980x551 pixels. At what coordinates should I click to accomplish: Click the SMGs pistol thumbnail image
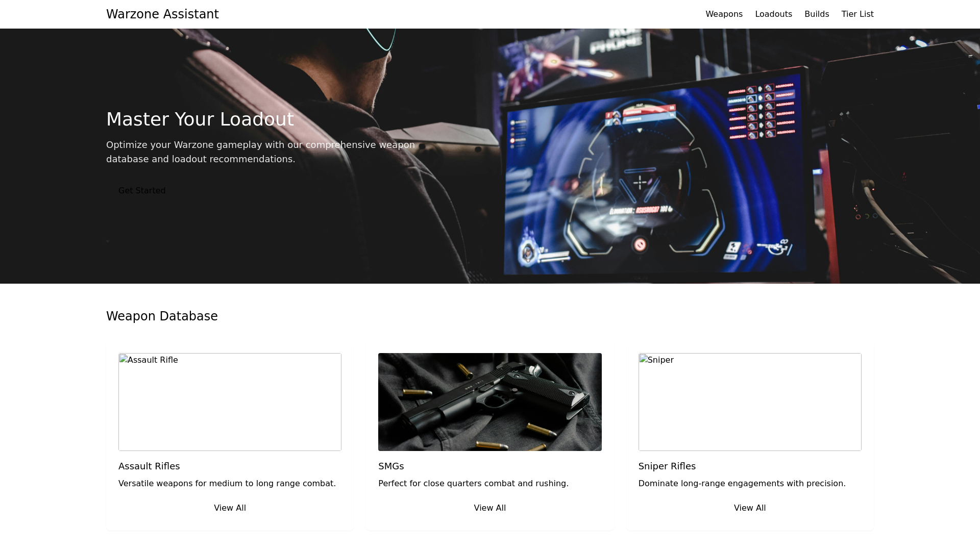tap(489, 402)
